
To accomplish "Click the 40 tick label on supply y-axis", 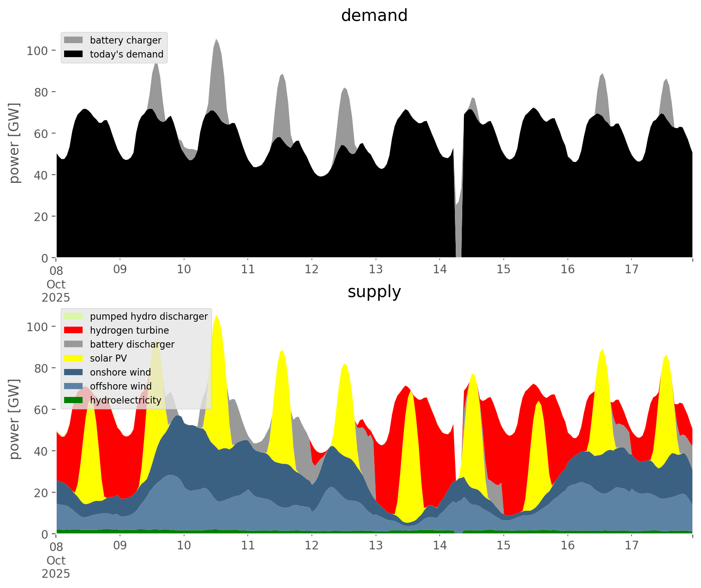I will [x=41, y=451].
